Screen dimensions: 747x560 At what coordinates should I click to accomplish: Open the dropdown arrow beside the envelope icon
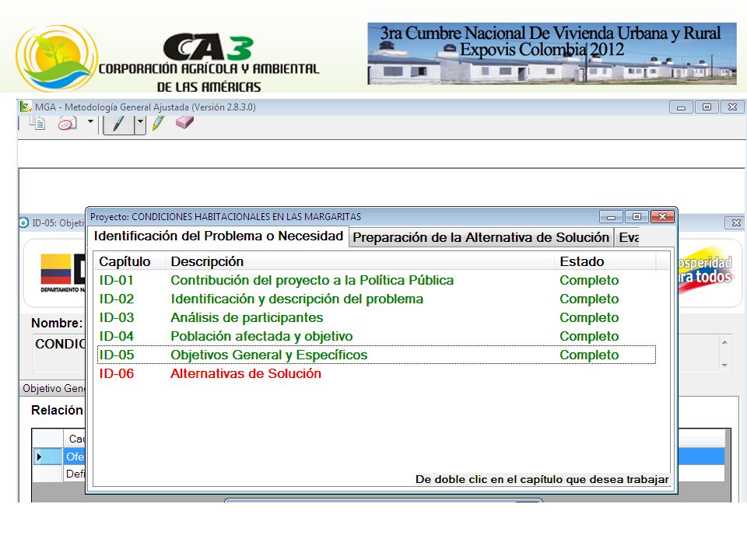click(x=90, y=122)
